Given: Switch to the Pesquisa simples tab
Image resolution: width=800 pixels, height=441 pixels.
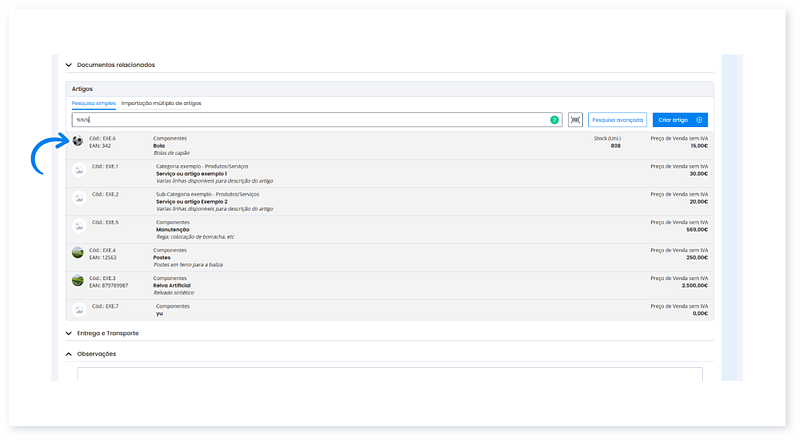Looking at the screenshot, I should 93,103.
